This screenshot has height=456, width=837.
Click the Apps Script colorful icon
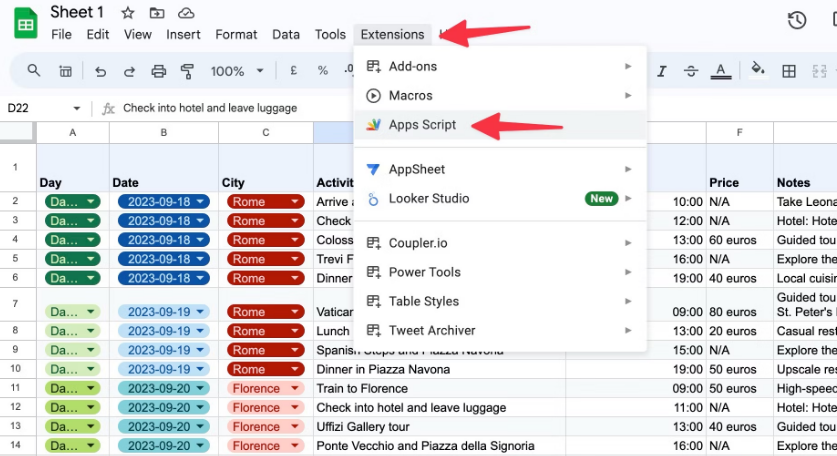373,125
